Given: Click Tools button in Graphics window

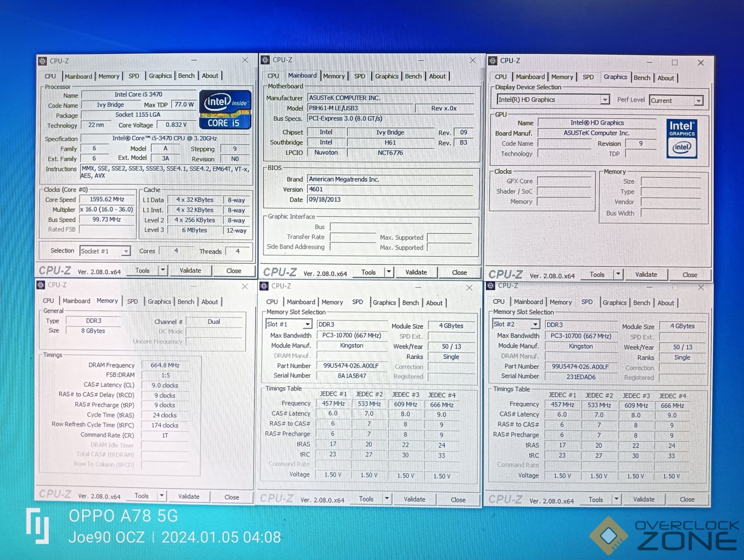Looking at the screenshot, I should point(597,274).
